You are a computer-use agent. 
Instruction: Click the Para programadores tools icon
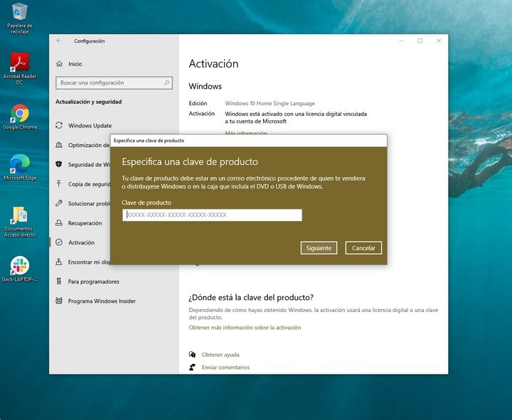59,281
